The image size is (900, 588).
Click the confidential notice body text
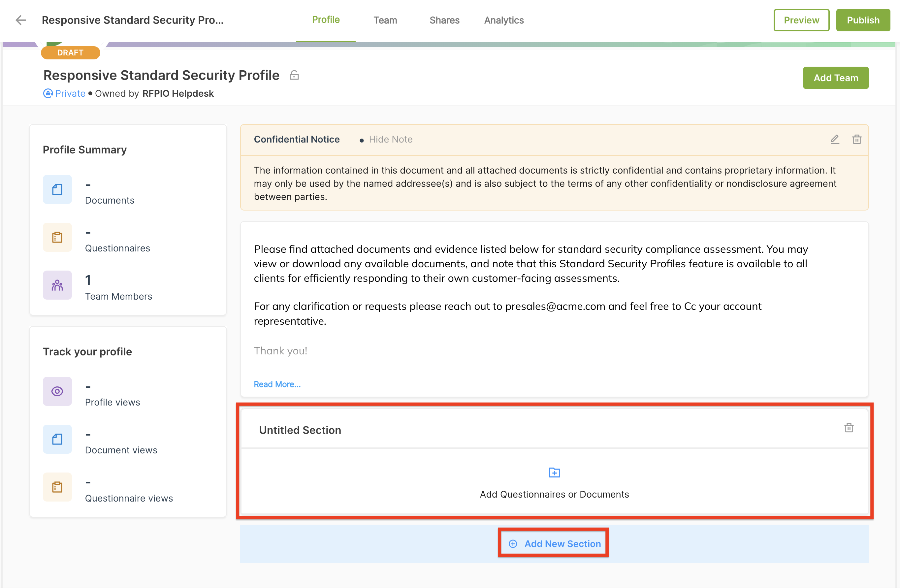[545, 183]
